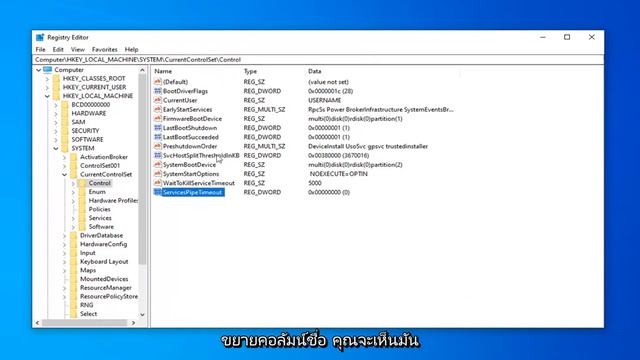Click the DWORD icon beside LastBootShutdown
This screenshot has width=640, height=360.
(158, 128)
